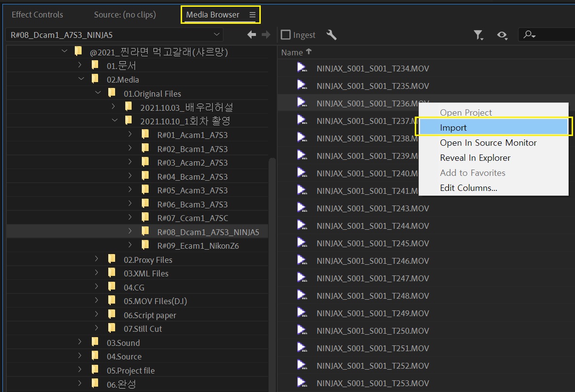Select the R#06_Bcam3_A7S3 folder
This screenshot has height=392, width=575.
pos(192,204)
